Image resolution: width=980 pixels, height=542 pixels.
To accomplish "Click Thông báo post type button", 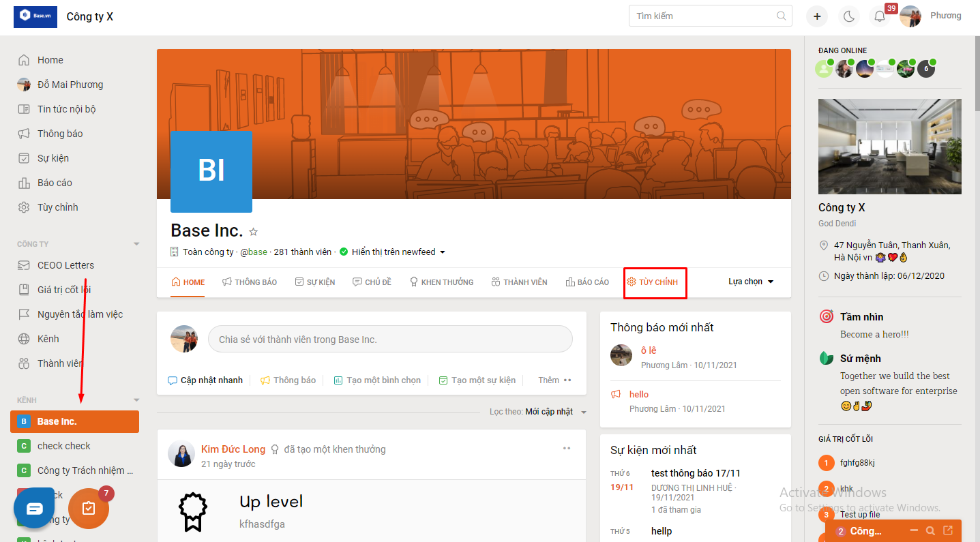I will pyautogui.click(x=288, y=380).
